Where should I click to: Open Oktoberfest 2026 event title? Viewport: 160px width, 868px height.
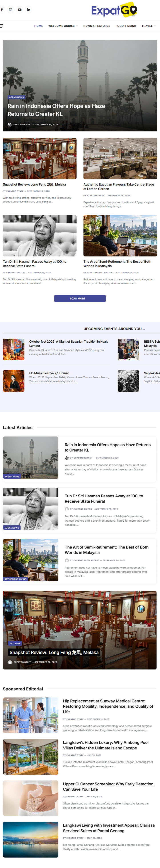(69, 343)
